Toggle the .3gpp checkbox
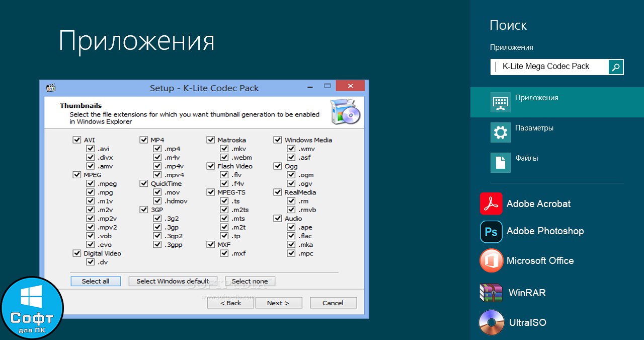644x340 pixels. [x=157, y=244]
